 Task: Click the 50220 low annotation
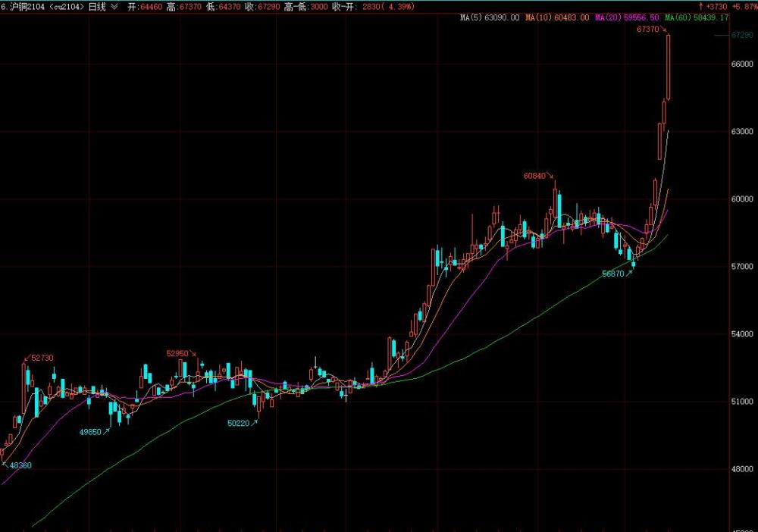(238, 424)
